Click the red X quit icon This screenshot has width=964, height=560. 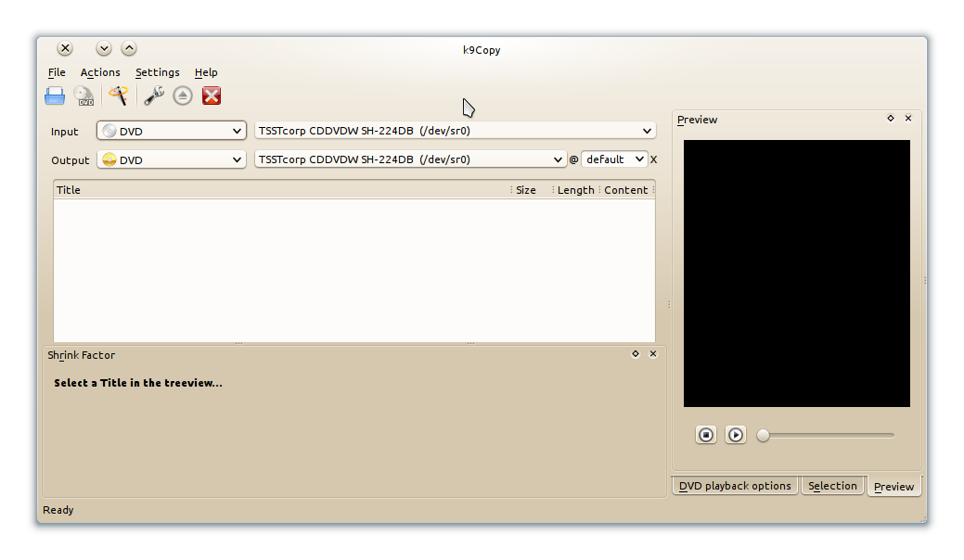(x=212, y=95)
